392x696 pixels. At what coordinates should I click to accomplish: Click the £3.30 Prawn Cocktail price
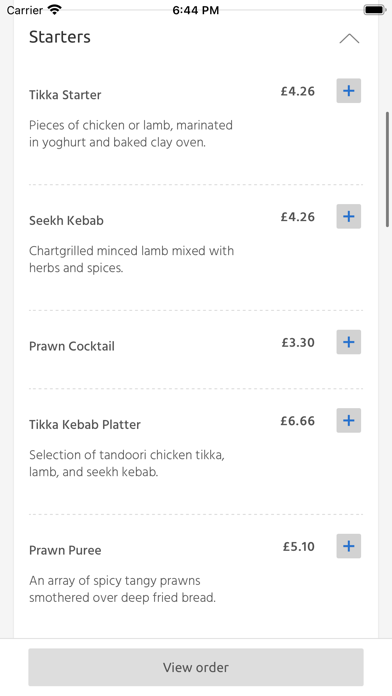[x=298, y=343]
